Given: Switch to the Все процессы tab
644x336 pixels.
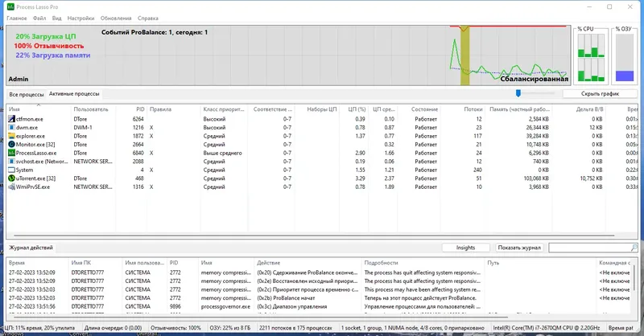Looking at the screenshot, I should pyautogui.click(x=27, y=94).
